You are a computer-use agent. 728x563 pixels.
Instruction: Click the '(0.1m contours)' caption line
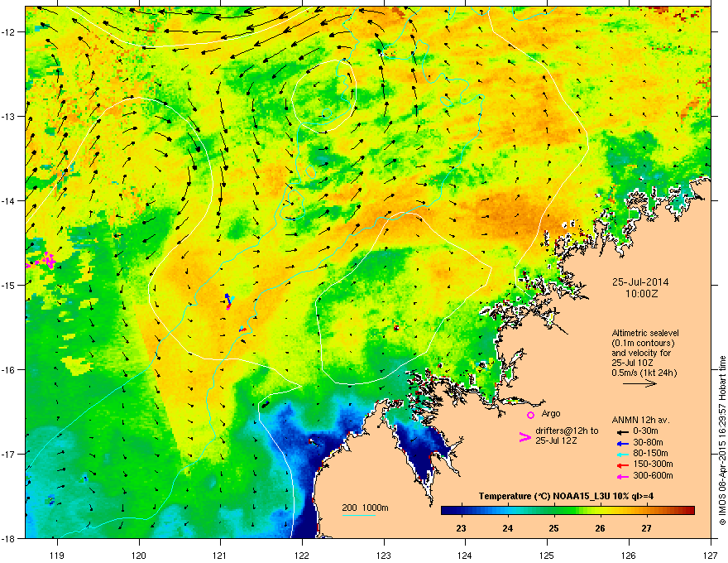point(643,344)
